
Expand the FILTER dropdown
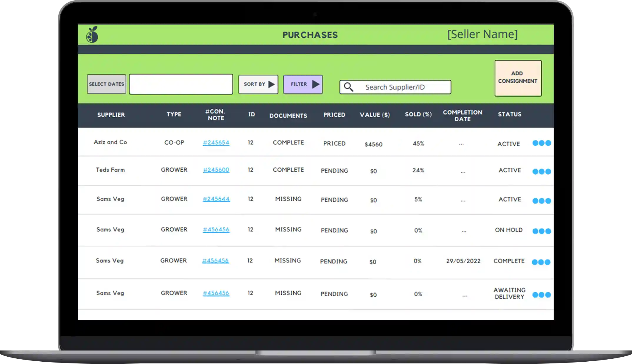(x=303, y=84)
